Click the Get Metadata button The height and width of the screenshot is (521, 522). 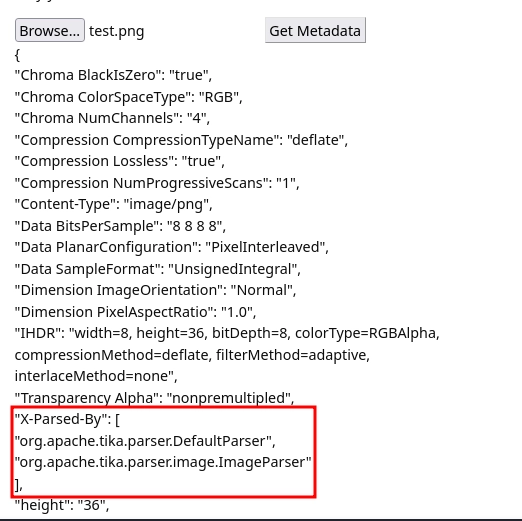[x=315, y=31]
